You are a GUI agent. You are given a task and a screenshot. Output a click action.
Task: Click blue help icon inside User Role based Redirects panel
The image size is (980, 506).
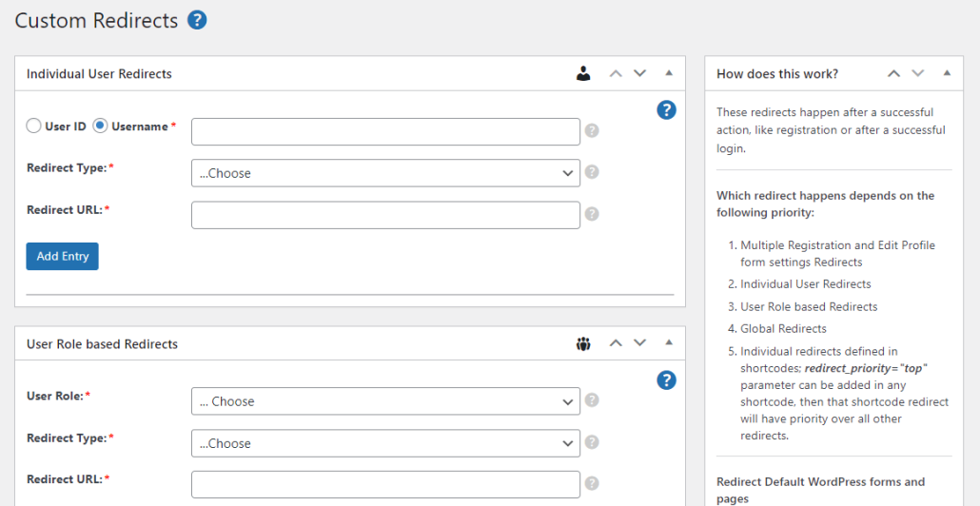(666, 379)
